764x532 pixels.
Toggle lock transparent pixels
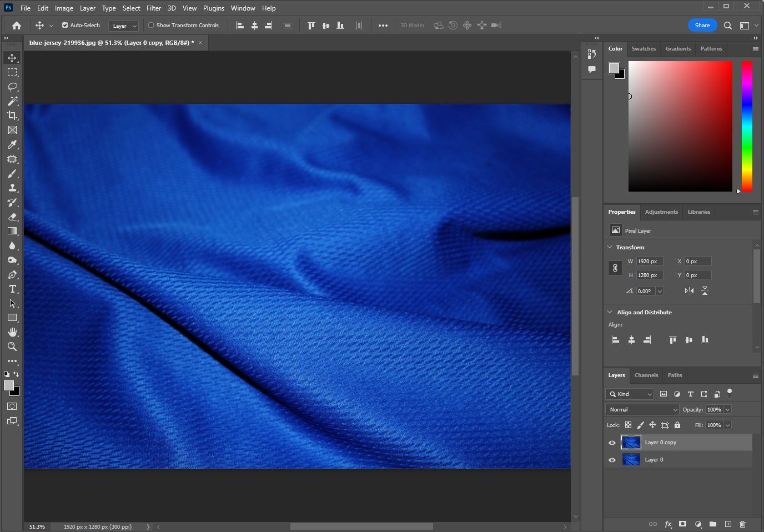point(628,425)
